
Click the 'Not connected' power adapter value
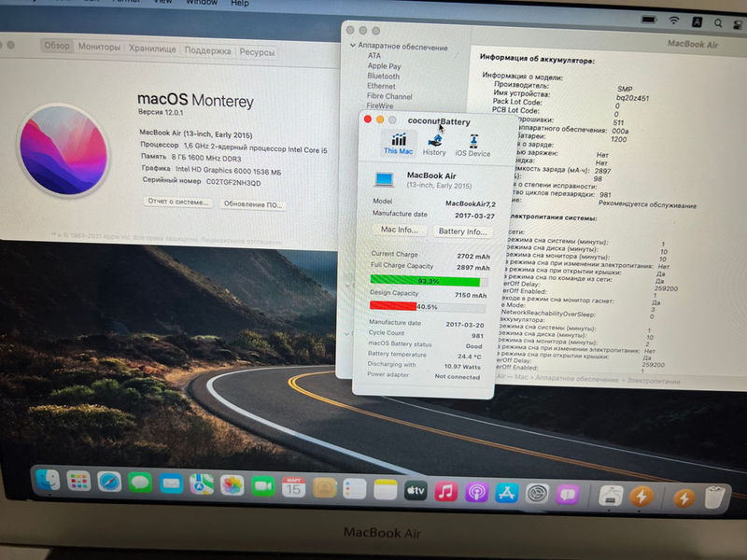[x=457, y=377]
